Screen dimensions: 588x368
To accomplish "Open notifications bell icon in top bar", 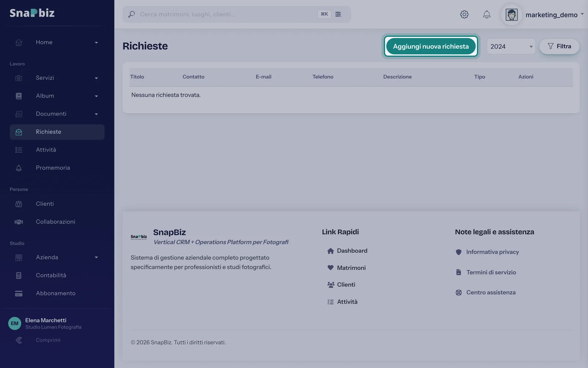I will click(487, 14).
